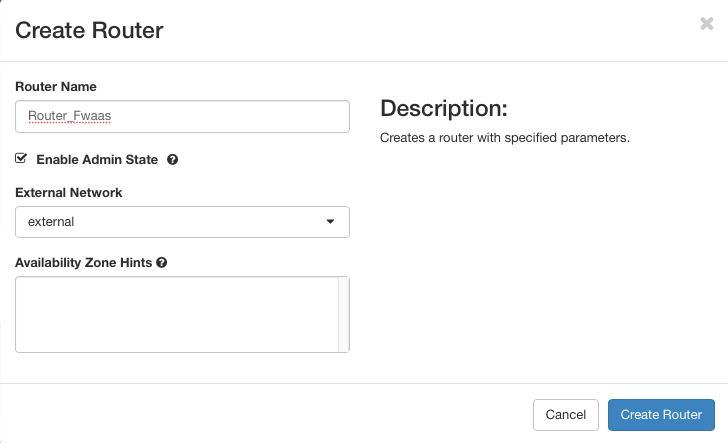Focus the Router Name input field
Screen dimensions: 728x443
click(182, 116)
